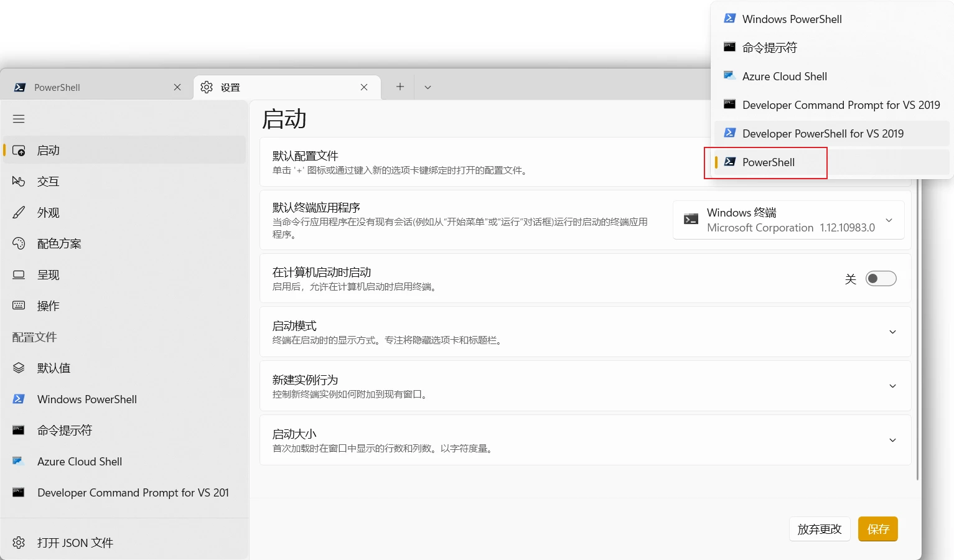Expand the 启动模式 section
The height and width of the screenshot is (560, 954).
point(585,332)
